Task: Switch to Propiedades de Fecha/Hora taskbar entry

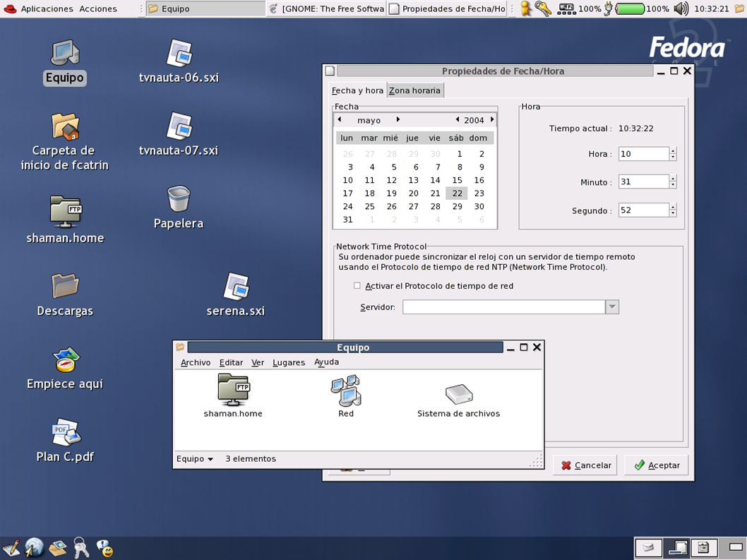Action: (x=447, y=8)
